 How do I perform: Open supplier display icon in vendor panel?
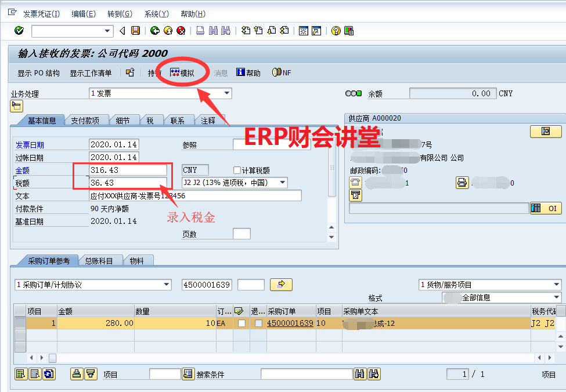point(545,132)
